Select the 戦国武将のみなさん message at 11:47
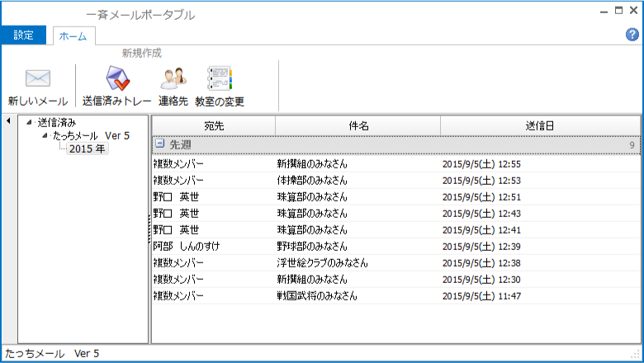644x363 pixels. [x=396, y=295]
